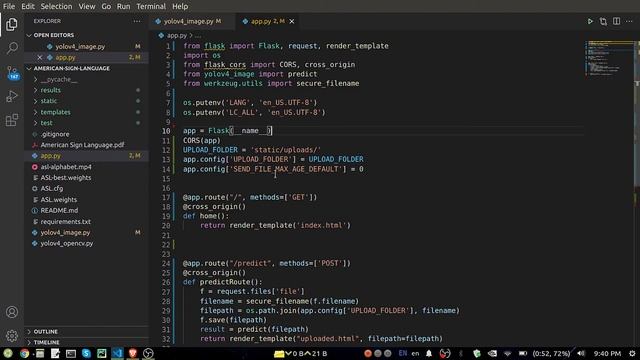Open the Help menu
640x360 pixels.
click(180, 7)
